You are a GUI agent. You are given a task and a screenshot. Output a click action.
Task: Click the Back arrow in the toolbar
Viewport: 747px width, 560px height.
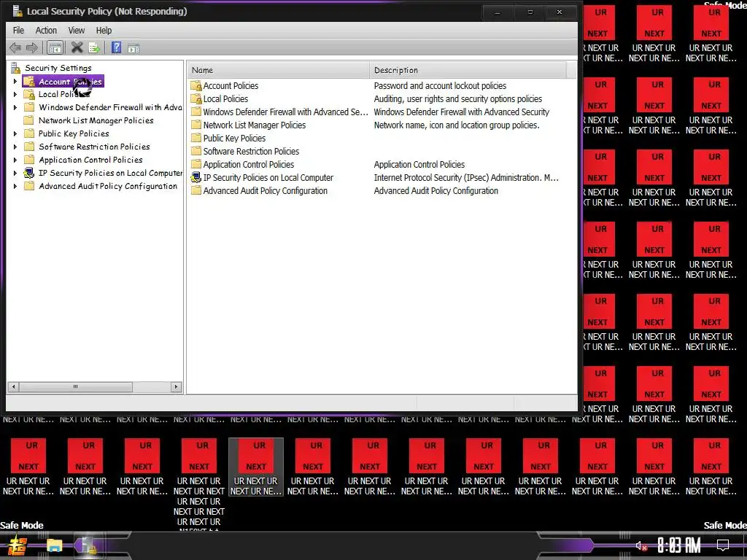tap(15, 47)
